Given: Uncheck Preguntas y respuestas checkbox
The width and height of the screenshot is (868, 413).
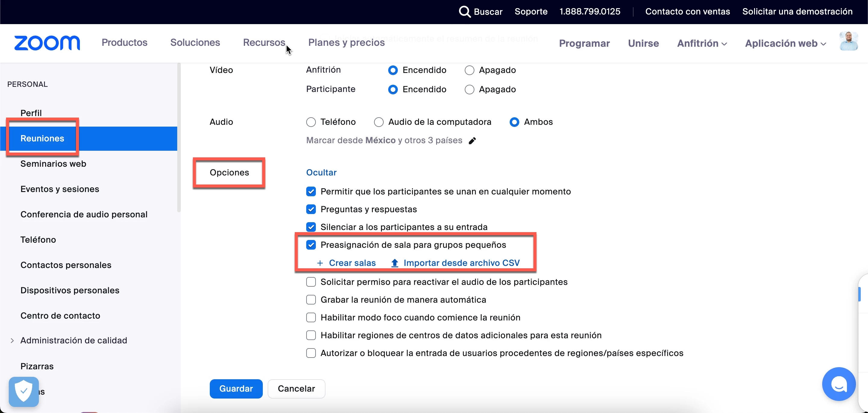Looking at the screenshot, I should pos(311,210).
